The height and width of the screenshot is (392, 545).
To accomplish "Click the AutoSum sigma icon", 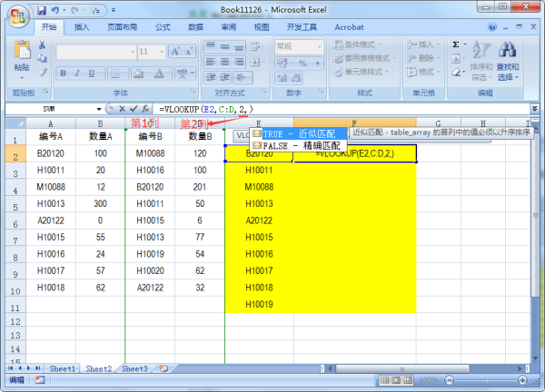I will click(x=456, y=44).
